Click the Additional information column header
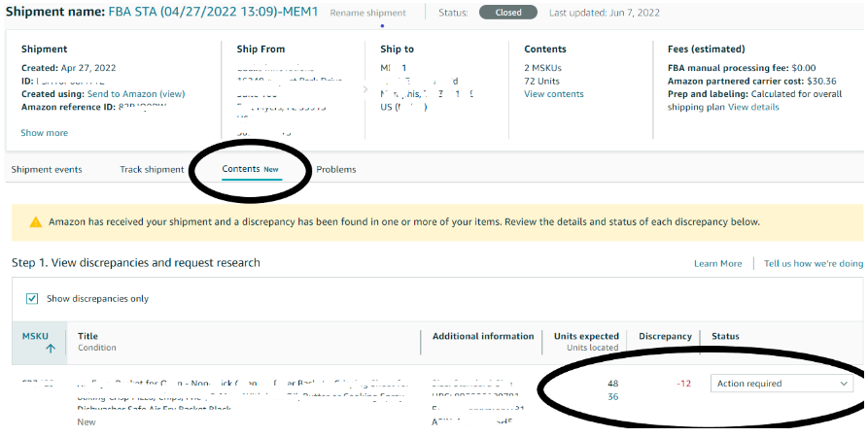 [x=483, y=336]
